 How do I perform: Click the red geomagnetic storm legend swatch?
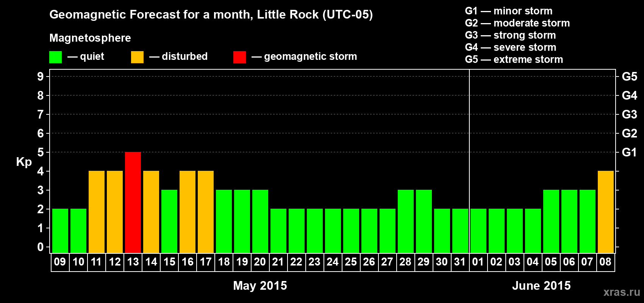click(240, 57)
